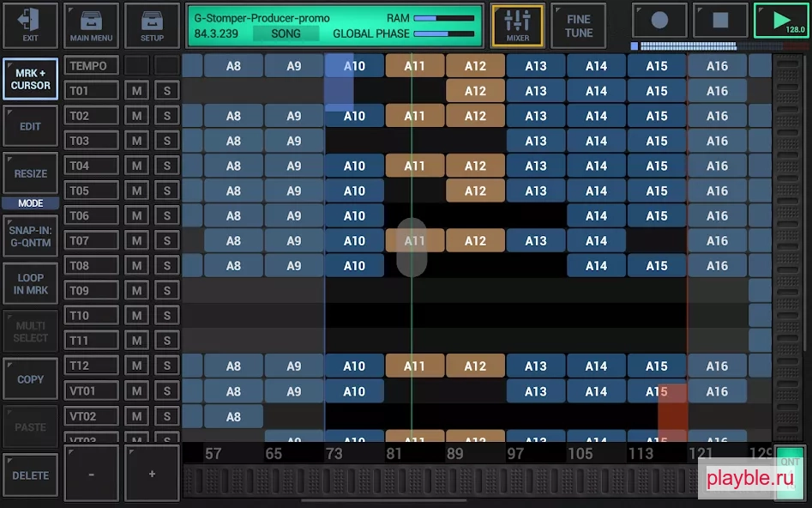The height and width of the screenshot is (508, 812).
Task: Select the VT01 track label
Action: 91,390
